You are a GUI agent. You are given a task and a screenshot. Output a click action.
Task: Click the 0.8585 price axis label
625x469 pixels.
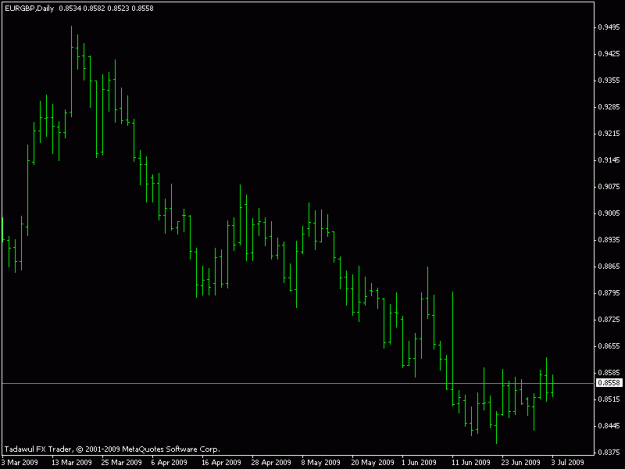point(609,373)
